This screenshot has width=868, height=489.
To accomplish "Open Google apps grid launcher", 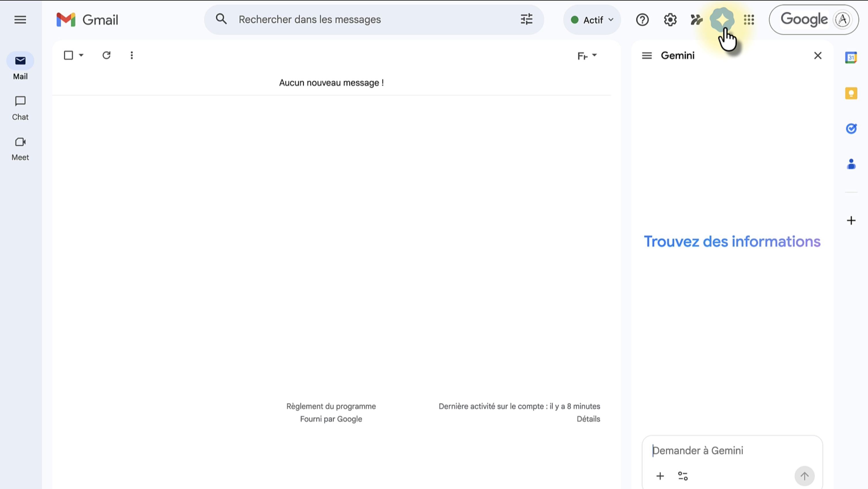I will [749, 20].
